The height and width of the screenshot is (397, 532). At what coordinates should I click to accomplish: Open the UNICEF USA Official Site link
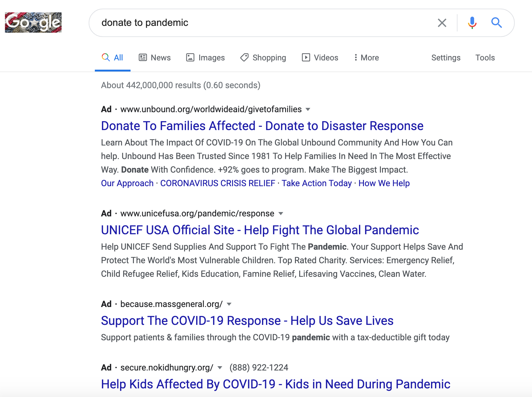[x=260, y=230]
